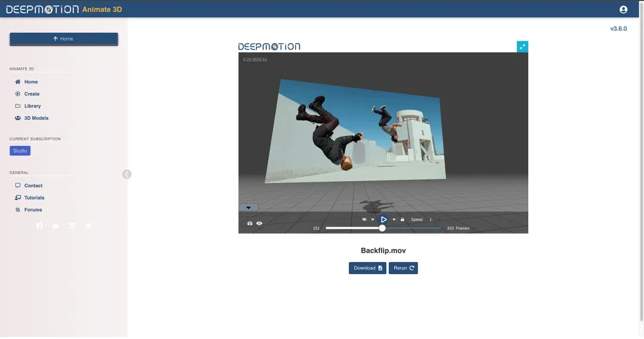Toggle the lock icon in playback bar
The image size is (644, 339).
pyautogui.click(x=402, y=220)
